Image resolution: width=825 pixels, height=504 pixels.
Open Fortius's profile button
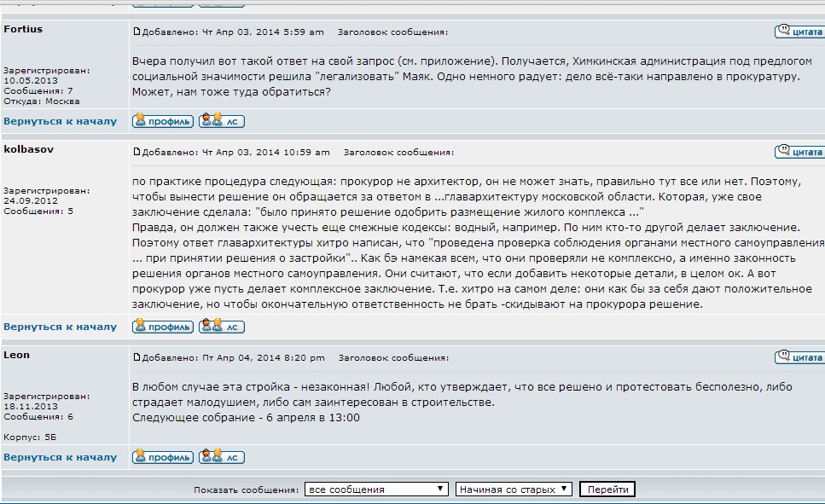tap(163, 121)
